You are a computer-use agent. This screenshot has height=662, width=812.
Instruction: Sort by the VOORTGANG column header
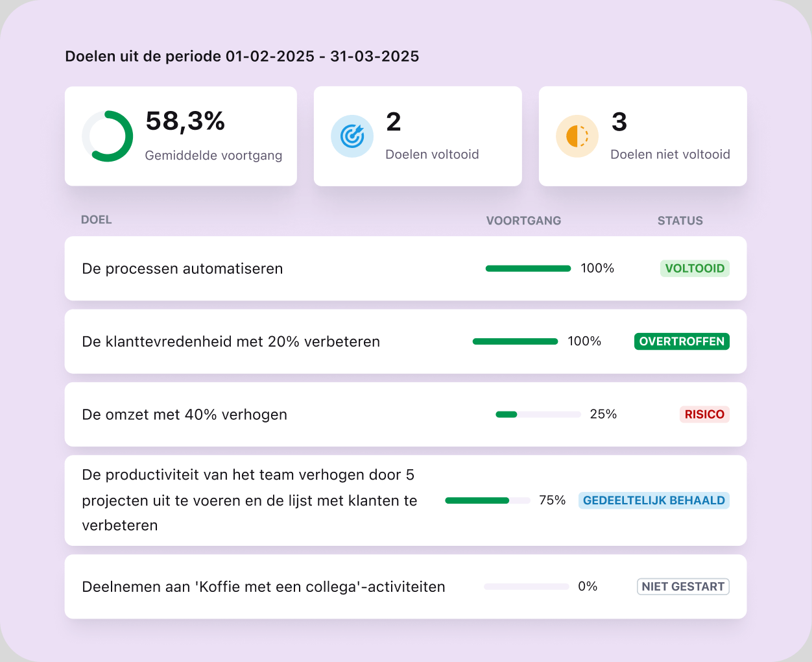523,220
